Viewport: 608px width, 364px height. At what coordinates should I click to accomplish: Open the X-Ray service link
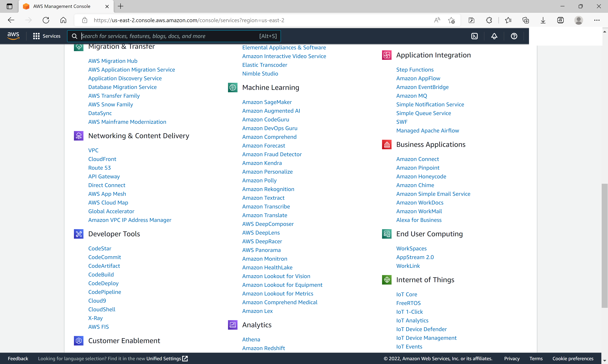(95, 318)
